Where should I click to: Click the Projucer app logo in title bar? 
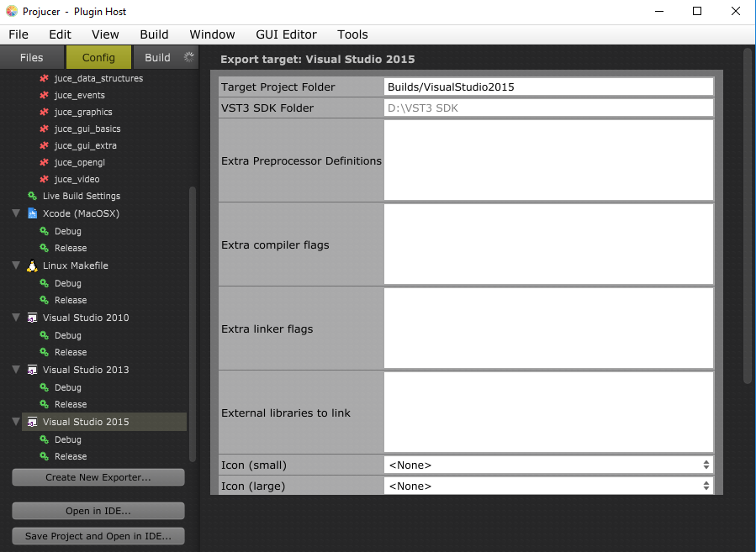12,11
